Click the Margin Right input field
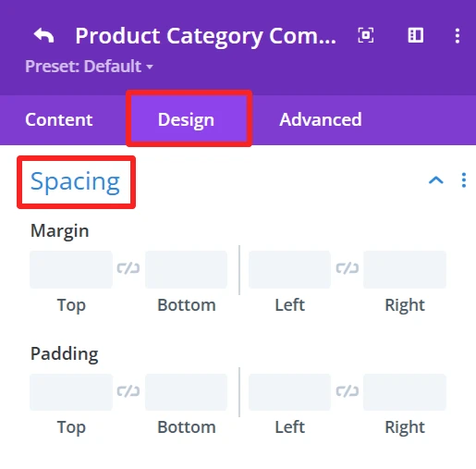Viewport: 476px width, 469px height. pos(405,269)
